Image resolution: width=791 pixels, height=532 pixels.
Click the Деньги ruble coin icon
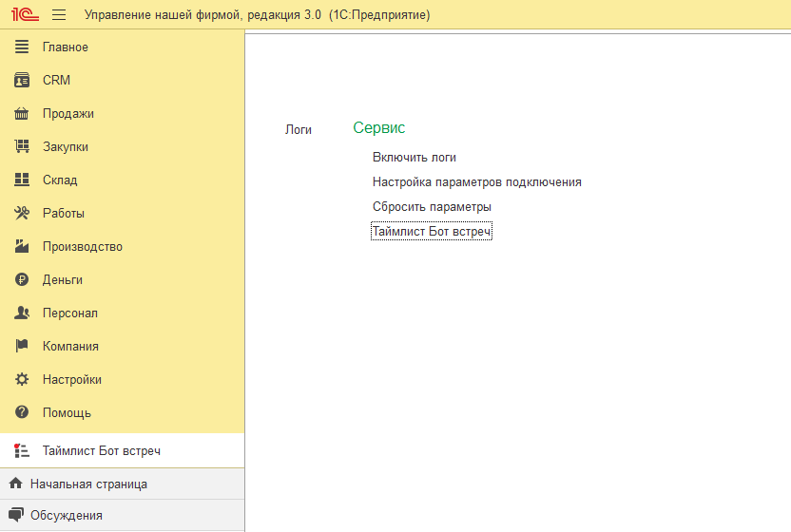[x=22, y=280]
